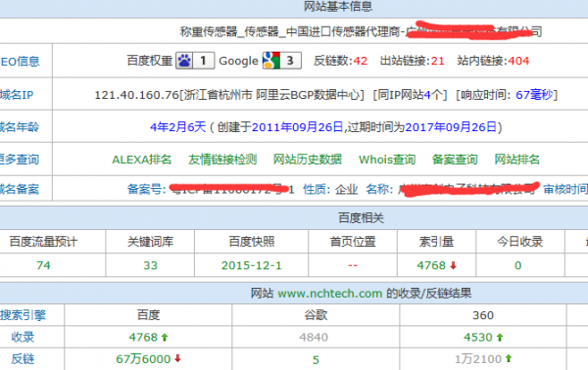
Task: Click the 首页位置 header
Action: click(353, 242)
